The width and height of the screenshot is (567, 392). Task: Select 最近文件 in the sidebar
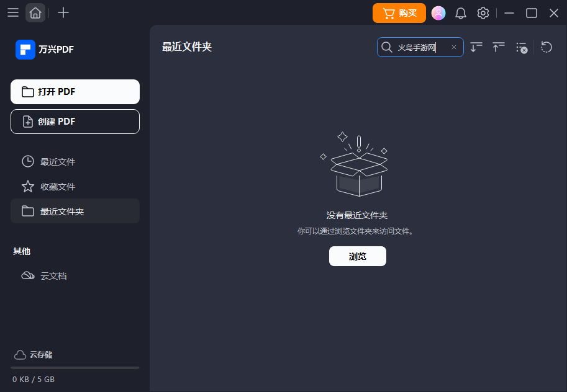click(75, 161)
